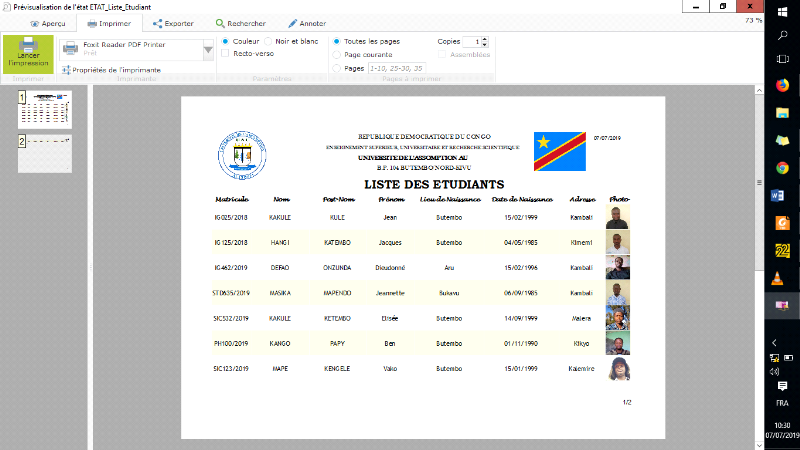Open Firefox from the taskbar

(782, 86)
